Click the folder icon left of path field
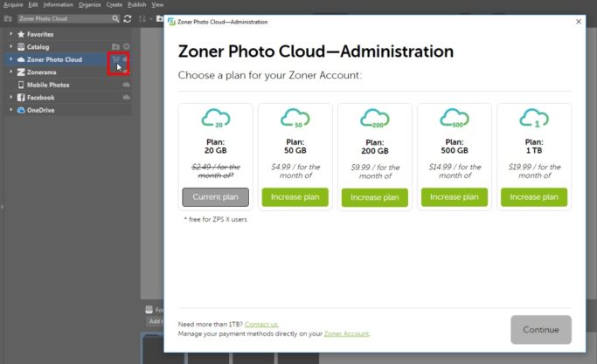This screenshot has height=364, width=597. pyautogui.click(x=8, y=18)
